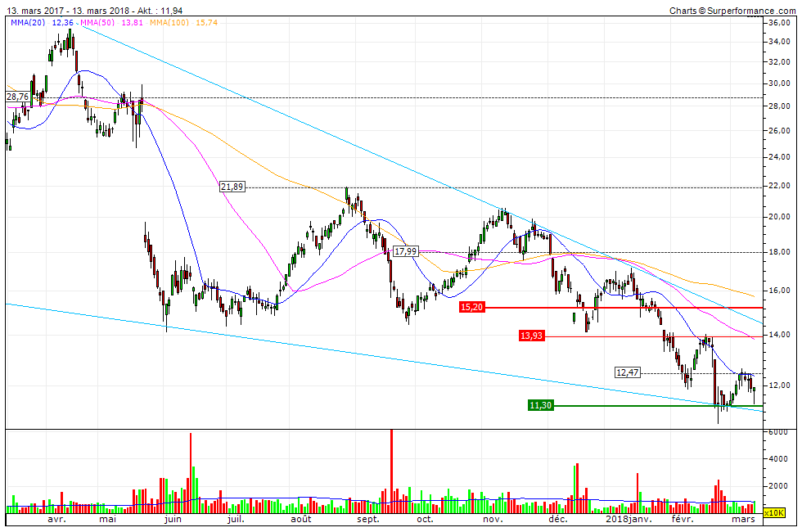Click the 2000 volume axis value
802x532 pixels.
(778, 486)
